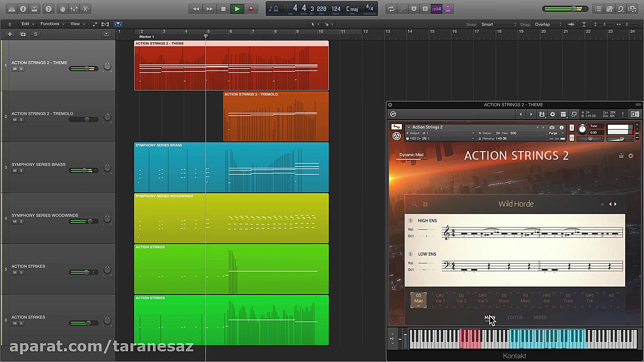Mute the ACTION STRINGS 2 - THEME track
Image resolution: width=644 pixels, height=362 pixels.
pyautogui.click(x=14, y=68)
